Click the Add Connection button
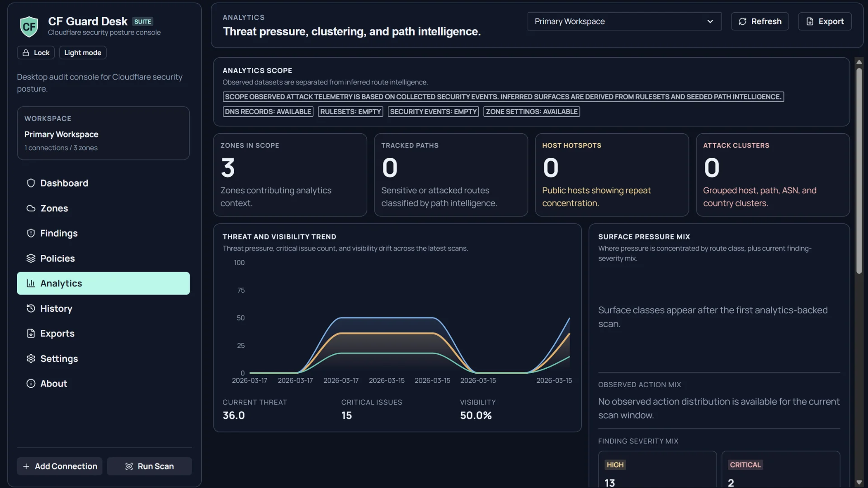Screen dimensions: 868x488 point(60,466)
